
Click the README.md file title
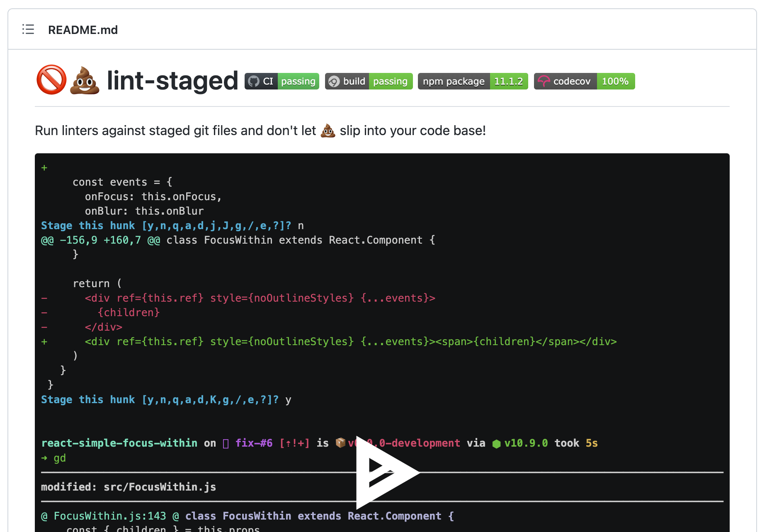(x=83, y=30)
